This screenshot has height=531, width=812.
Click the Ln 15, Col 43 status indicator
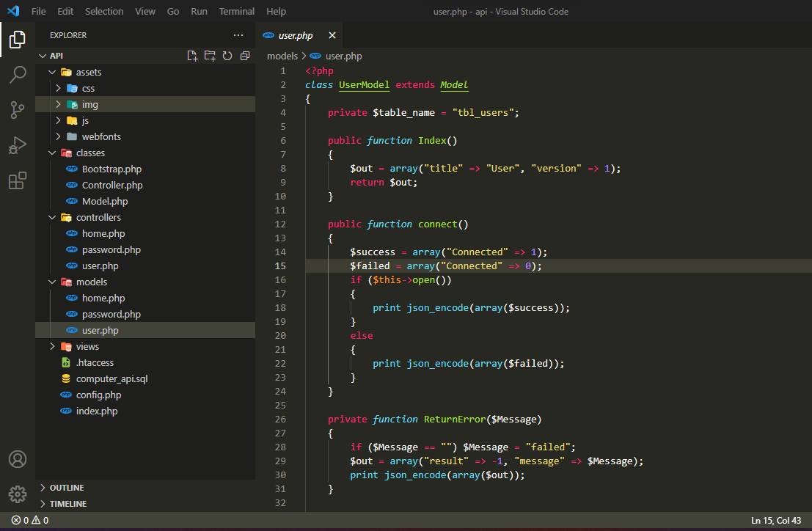pos(775,520)
